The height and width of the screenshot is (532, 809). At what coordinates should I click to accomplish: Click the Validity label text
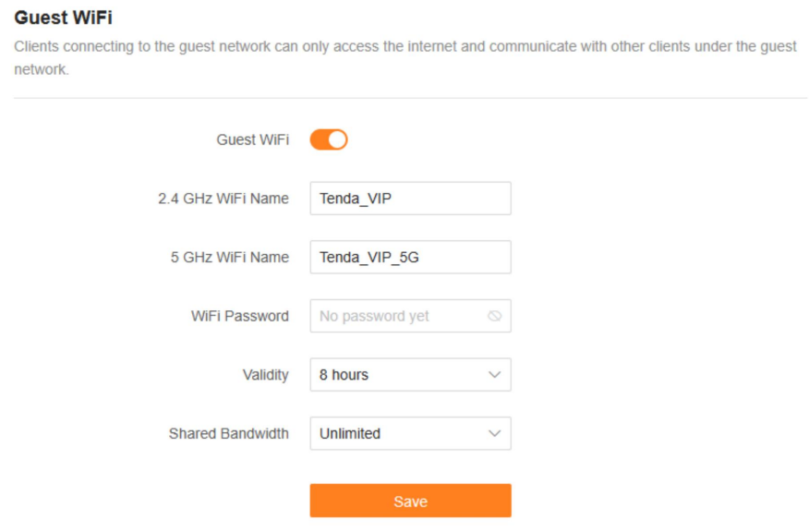pos(265,375)
